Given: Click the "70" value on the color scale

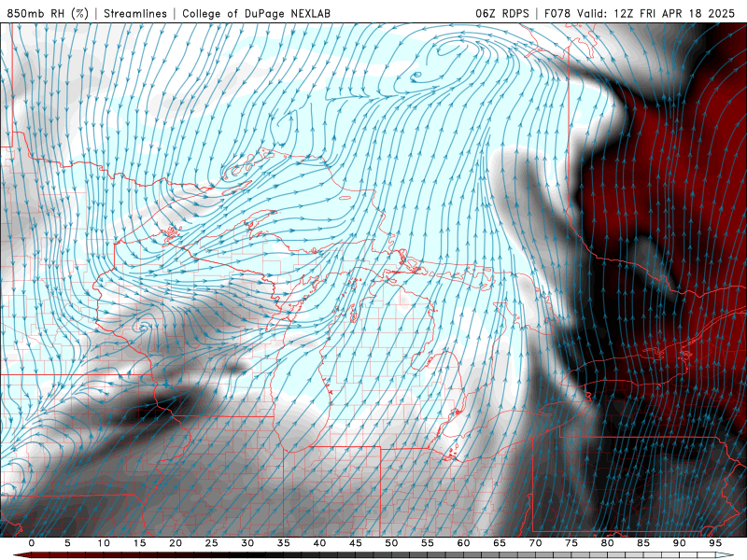Looking at the screenshot, I should pyautogui.click(x=535, y=543).
